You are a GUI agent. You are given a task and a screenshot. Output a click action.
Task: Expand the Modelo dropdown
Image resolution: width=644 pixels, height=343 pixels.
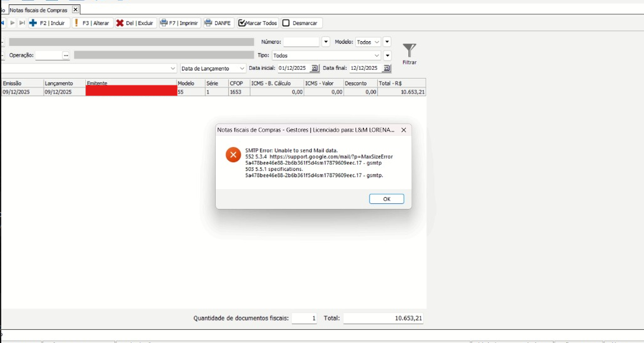[377, 42]
